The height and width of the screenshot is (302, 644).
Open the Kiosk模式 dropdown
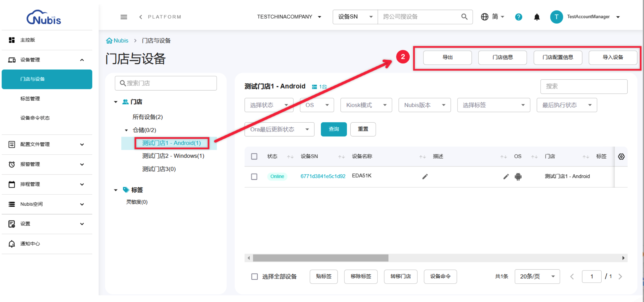point(366,105)
